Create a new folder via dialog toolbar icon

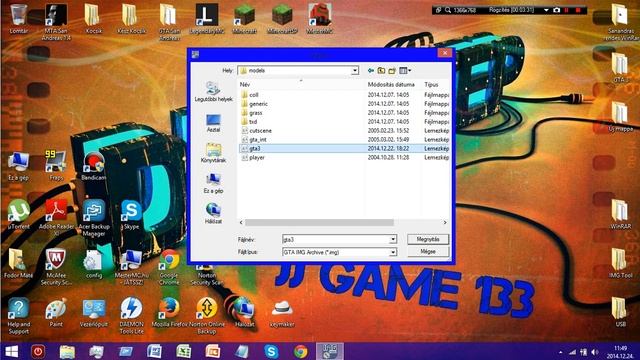pyautogui.click(x=392, y=71)
